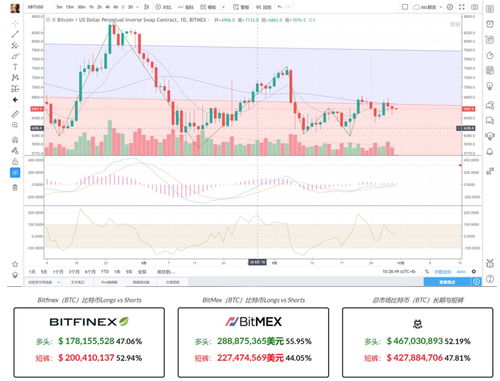Switch chart to 30m timeframe

click(81, 7)
